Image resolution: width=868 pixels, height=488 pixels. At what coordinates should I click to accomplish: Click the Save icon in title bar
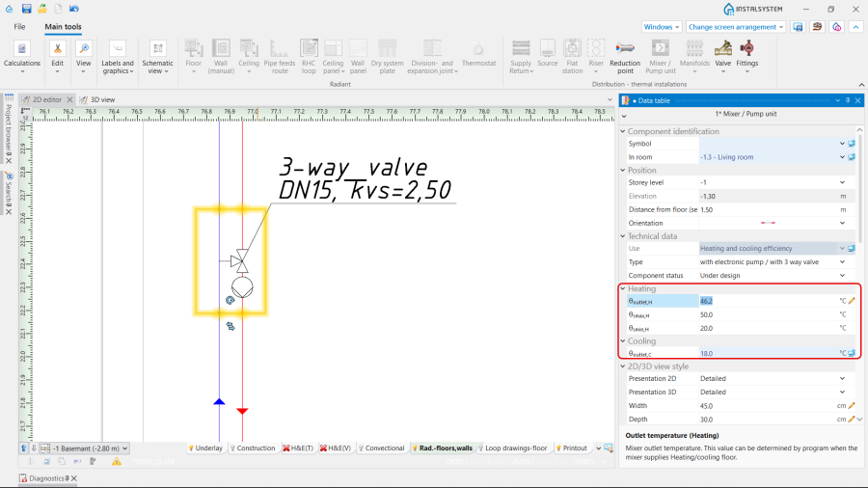pyautogui.click(x=26, y=9)
